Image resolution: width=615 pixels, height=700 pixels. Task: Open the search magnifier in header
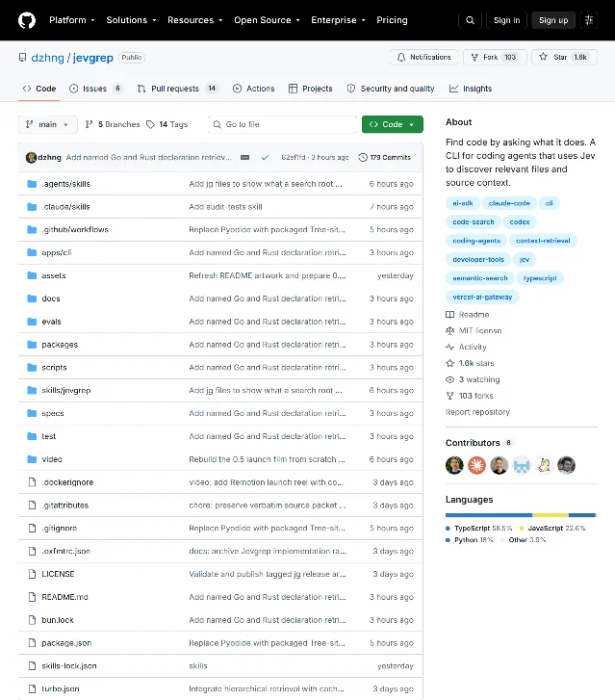click(x=470, y=20)
